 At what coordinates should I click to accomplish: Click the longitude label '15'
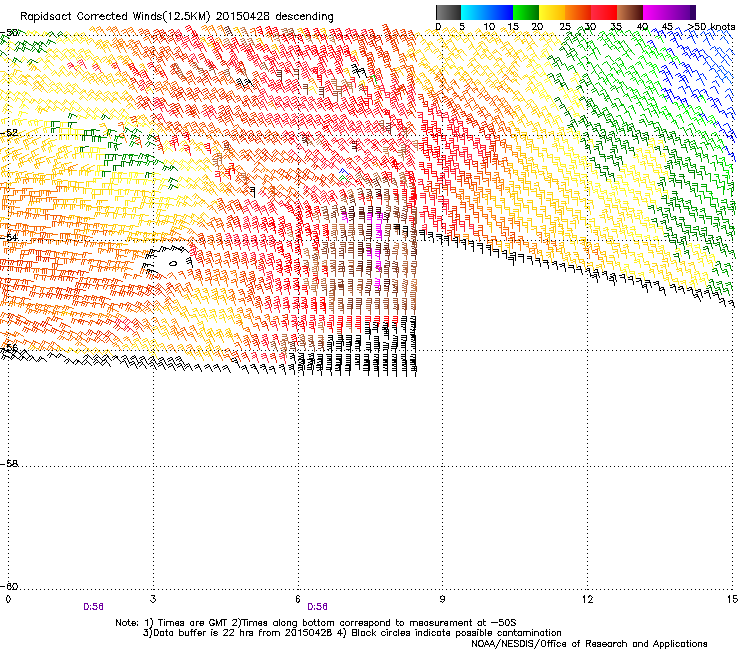click(x=732, y=599)
